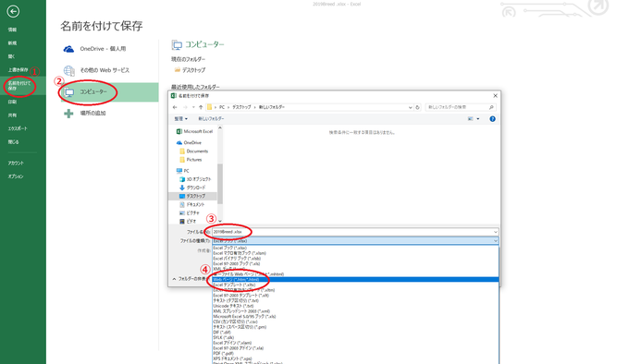Select ビデオ in navigation tree

click(188, 222)
